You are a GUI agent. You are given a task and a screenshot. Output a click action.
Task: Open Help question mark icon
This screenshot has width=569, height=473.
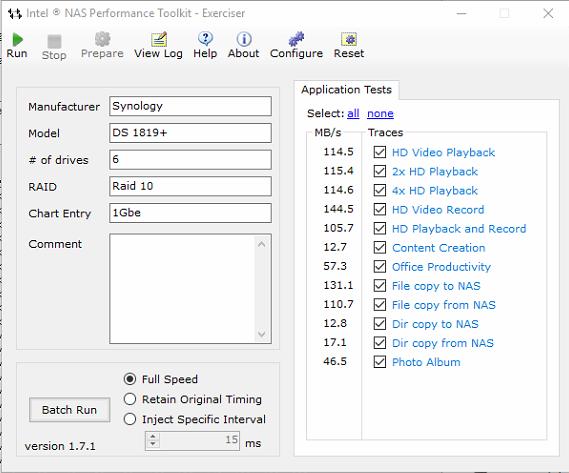click(205, 38)
